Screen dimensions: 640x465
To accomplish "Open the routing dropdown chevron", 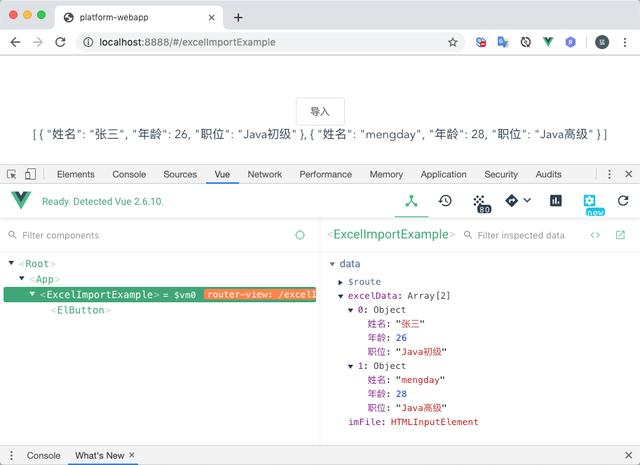I will point(527,200).
